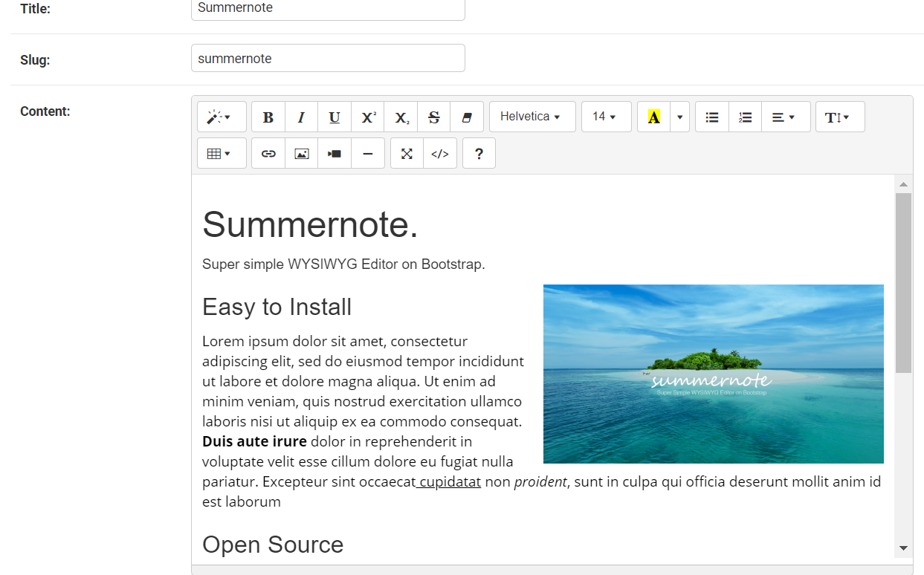Apply the recent yellow font color
924x575 pixels.
coord(653,117)
